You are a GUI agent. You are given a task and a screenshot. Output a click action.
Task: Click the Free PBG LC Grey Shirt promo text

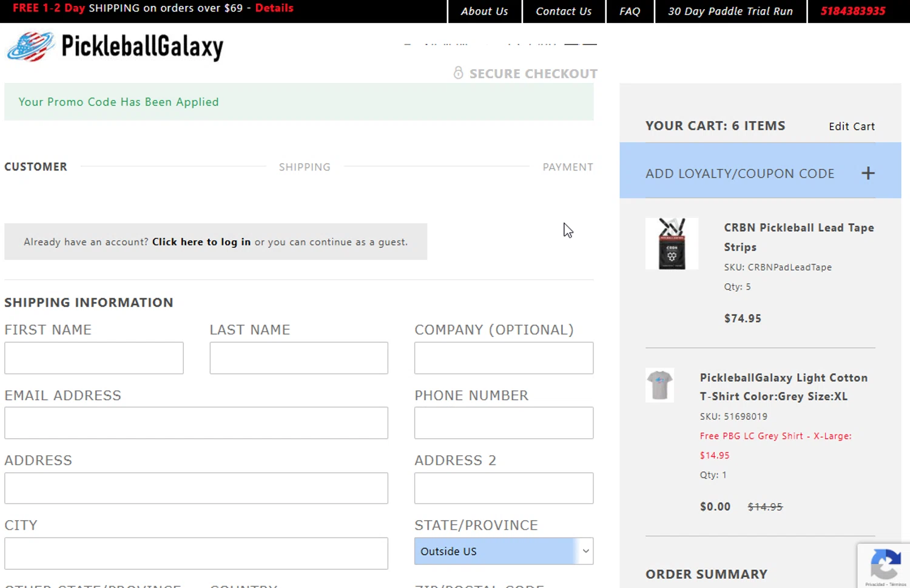tap(775, 446)
